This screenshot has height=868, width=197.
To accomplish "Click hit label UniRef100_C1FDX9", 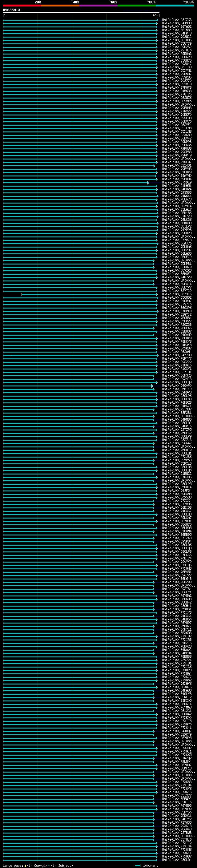I will tap(176, 172).
